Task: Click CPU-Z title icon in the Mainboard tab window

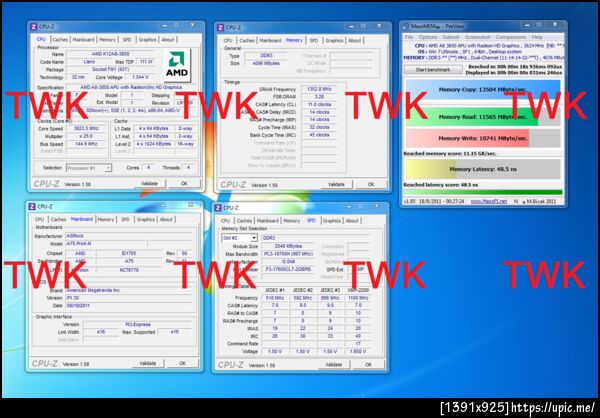Action: pos(32,207)
